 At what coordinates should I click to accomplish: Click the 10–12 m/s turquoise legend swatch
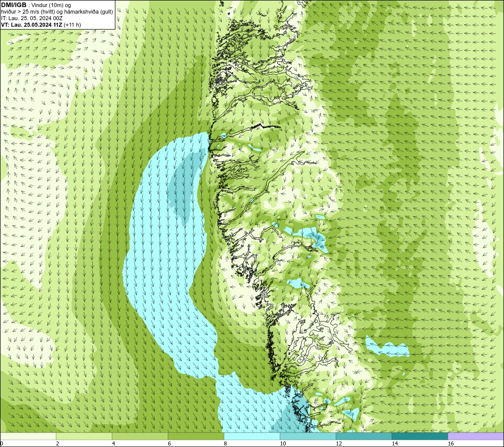308,436
